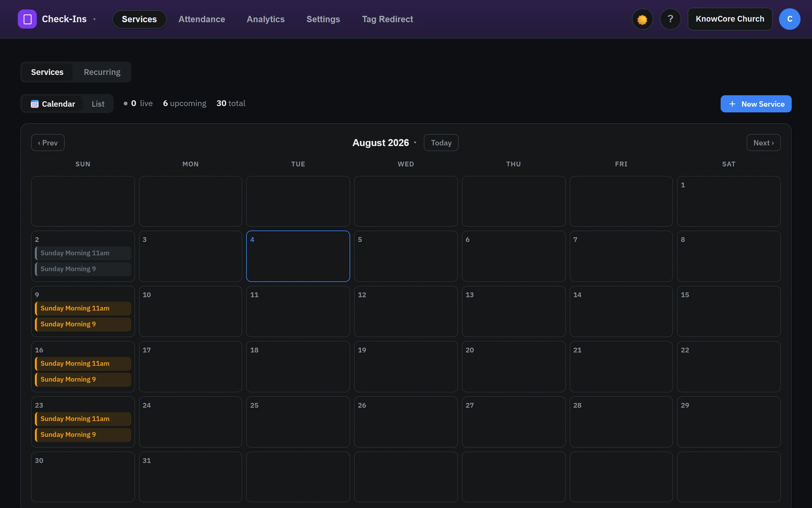
Task: Expand the Check-Ins app switcher dropdown arrow
Action: point(94,19)
